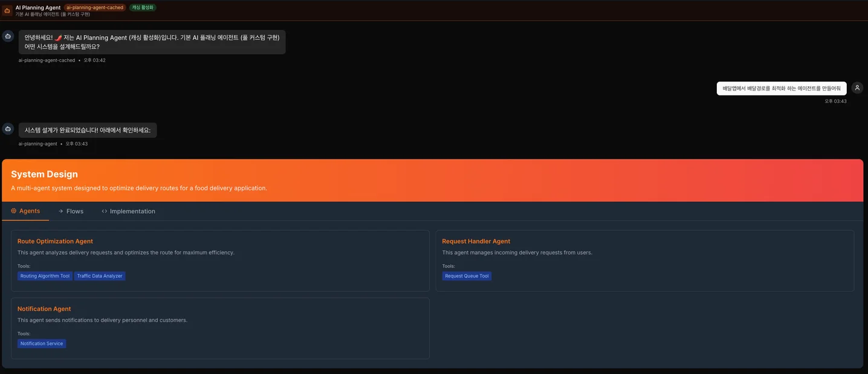Click the Routing Algorithm Tool tag
This screenshot has width=868, height=374.
45,276
